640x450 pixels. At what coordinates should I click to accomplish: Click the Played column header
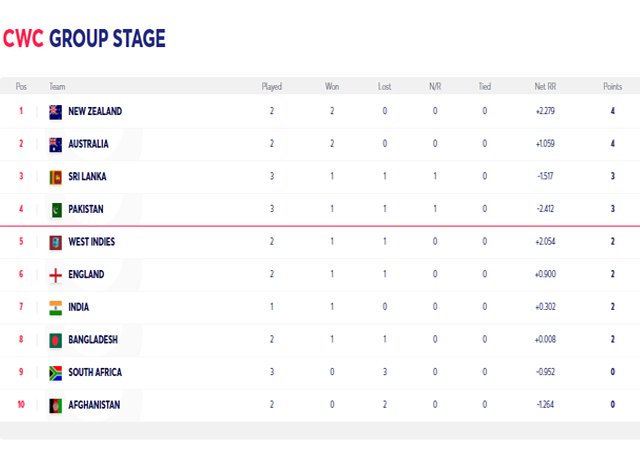(x=272, y=87)
